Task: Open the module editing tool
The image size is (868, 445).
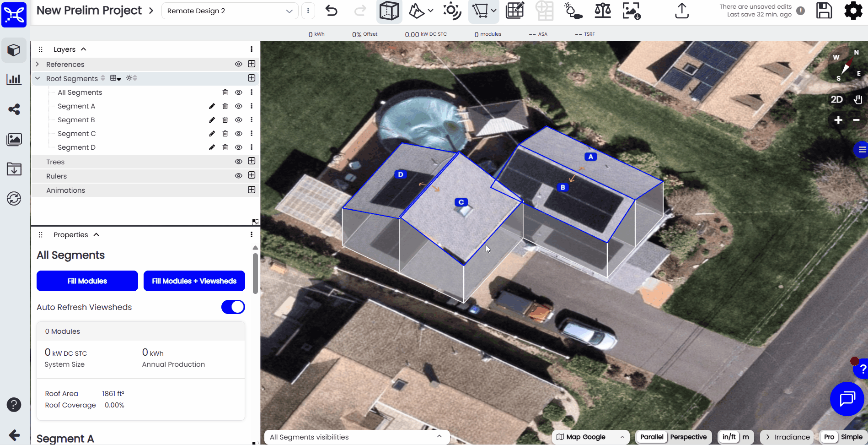Action: coord(514,11)
